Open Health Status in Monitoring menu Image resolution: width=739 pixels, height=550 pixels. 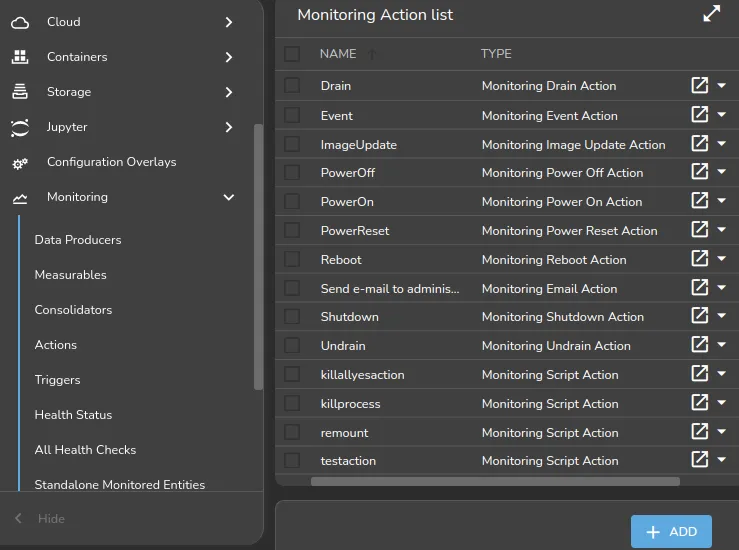point(74,415)
